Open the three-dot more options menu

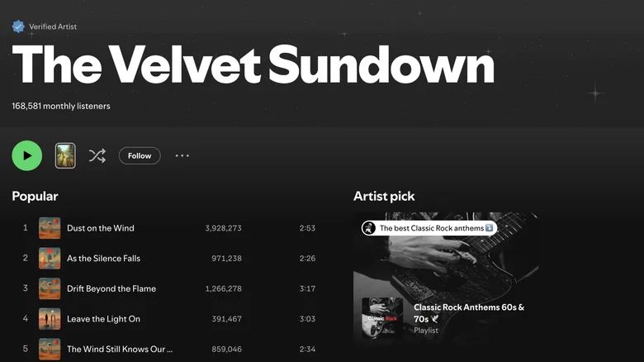(x=182, y=155)
